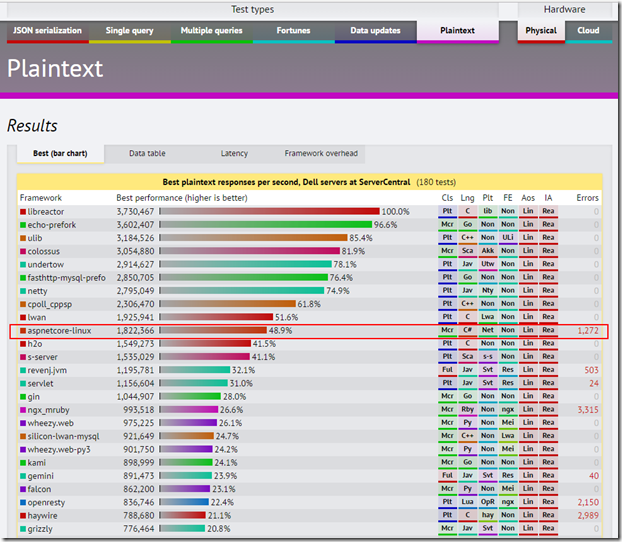The image size is (622, 542).
Task: Click the kami framework name
Action: point(36,463)
